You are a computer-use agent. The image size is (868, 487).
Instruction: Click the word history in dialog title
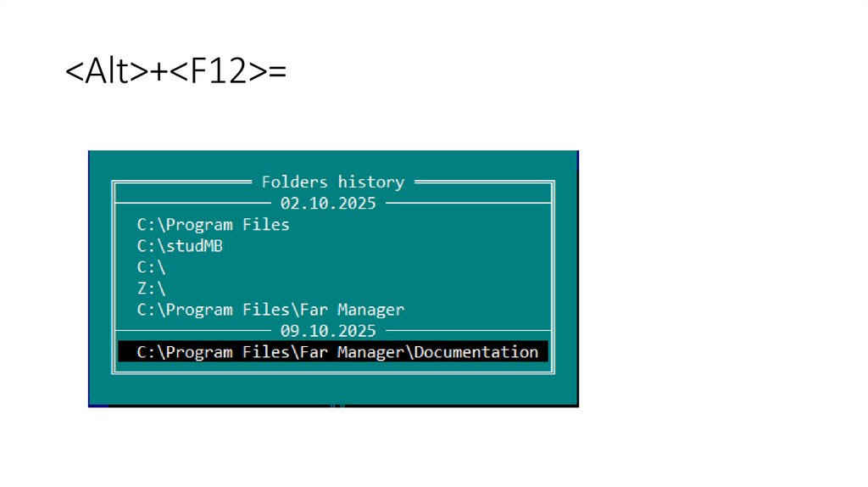coord(371,182)
